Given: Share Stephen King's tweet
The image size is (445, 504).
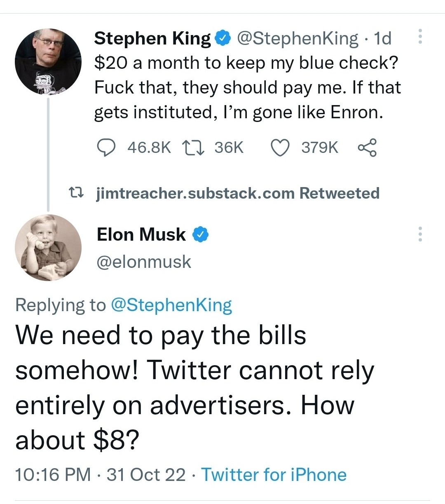Looking at the screenshot, I should (367, 147).
